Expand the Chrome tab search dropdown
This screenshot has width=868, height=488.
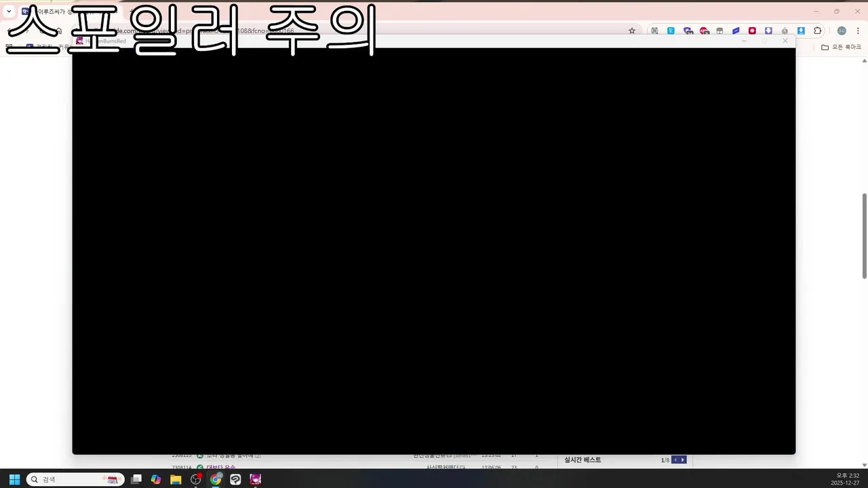point(9,11)
